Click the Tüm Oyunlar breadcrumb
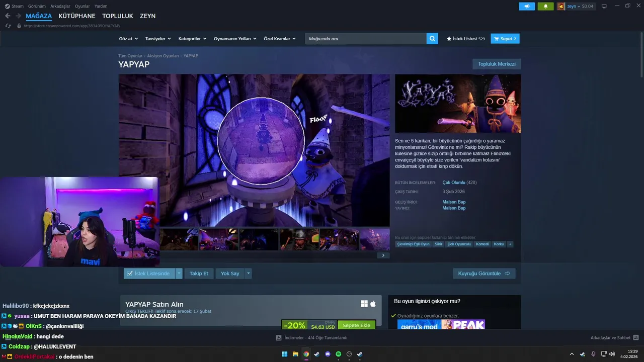This screenshot has height=362, width=644. [x=130, y=56]
